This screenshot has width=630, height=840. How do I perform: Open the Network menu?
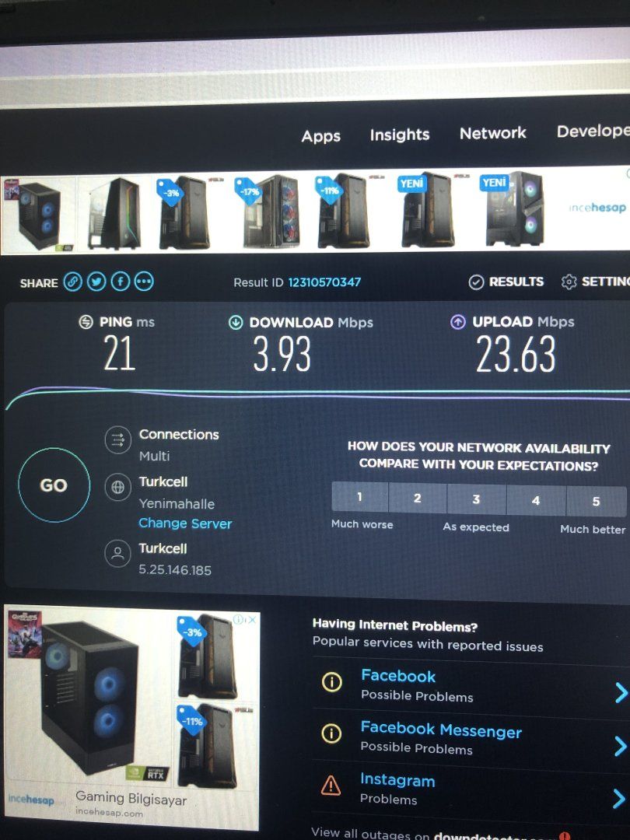(493, 133)
